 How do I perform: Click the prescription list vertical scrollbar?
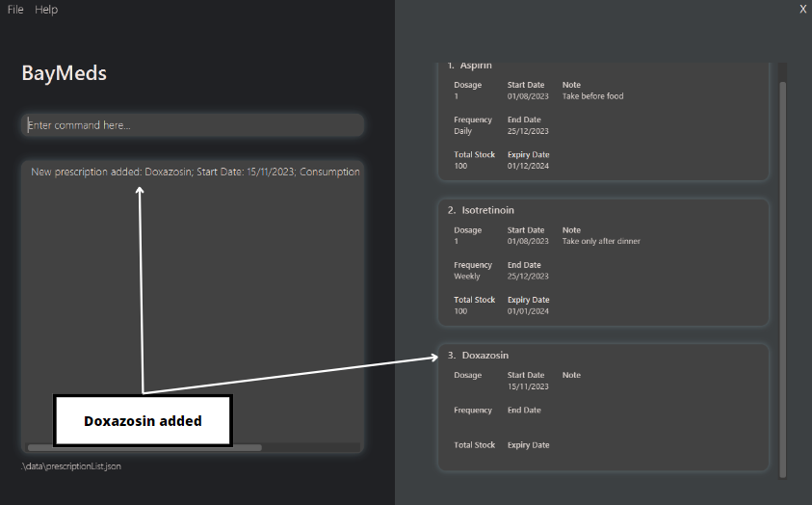click(x=782, y=279)
